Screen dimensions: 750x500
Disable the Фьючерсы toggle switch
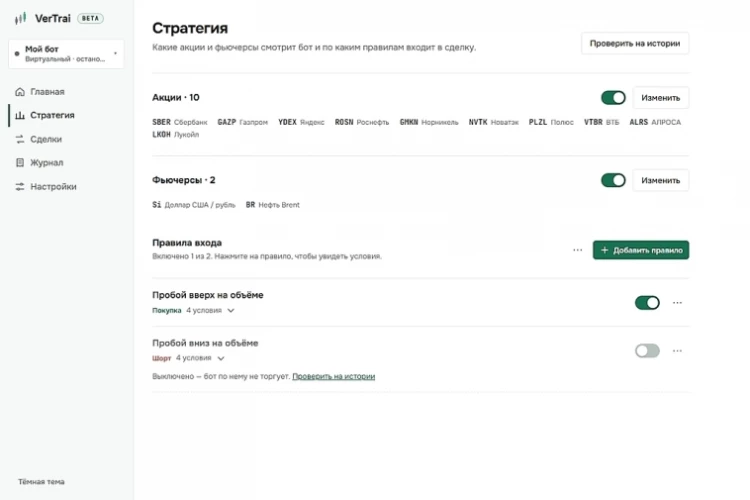click(613, 180)
